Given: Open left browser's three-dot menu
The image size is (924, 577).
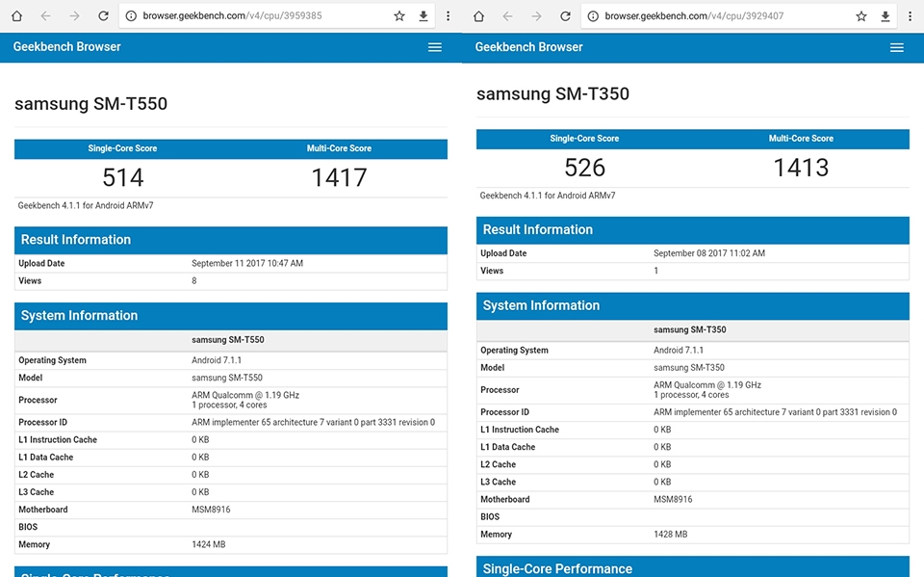Looking at the screenshot, I should click(x=448, y=16).
